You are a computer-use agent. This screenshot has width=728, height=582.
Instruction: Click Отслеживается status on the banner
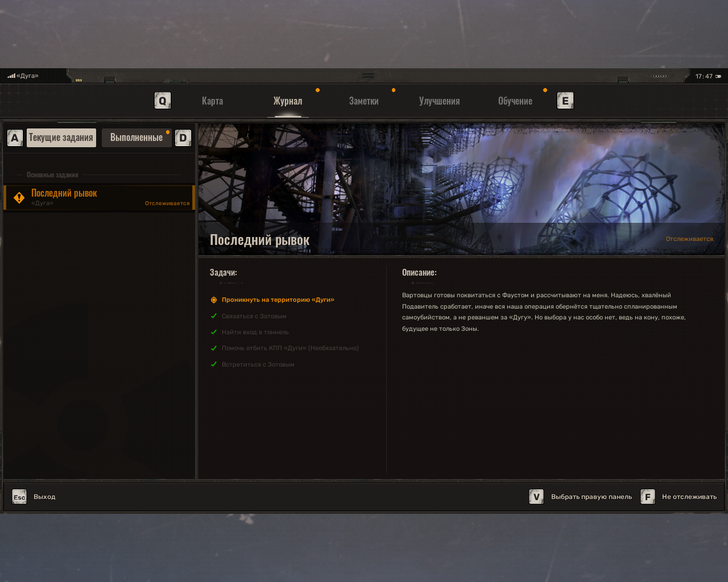[x=689, y=239]
